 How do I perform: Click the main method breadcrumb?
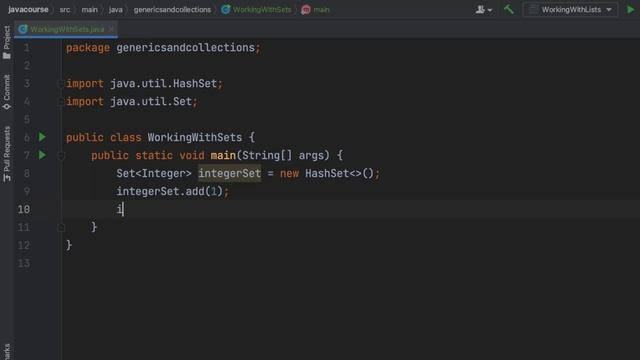point(321,9)
